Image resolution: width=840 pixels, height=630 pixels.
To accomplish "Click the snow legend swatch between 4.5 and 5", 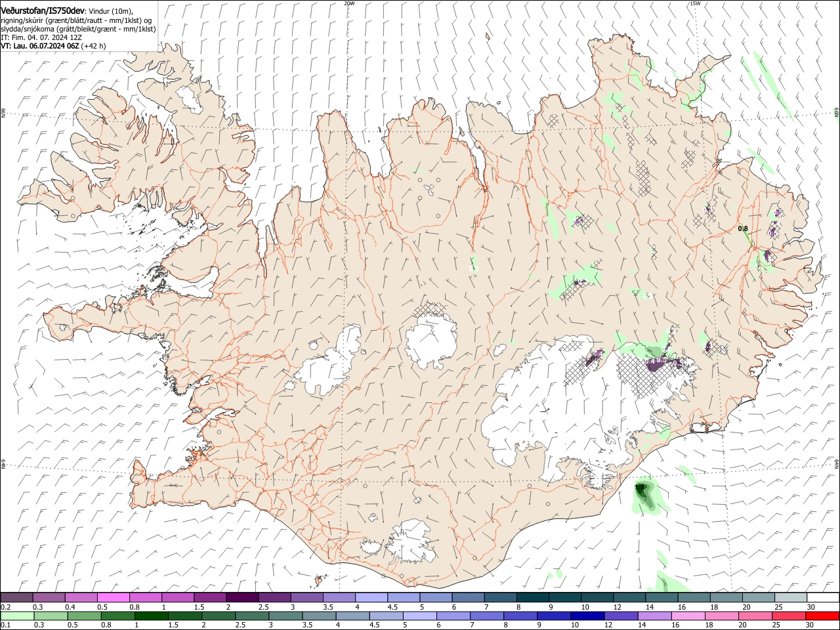I will [403, 597].
